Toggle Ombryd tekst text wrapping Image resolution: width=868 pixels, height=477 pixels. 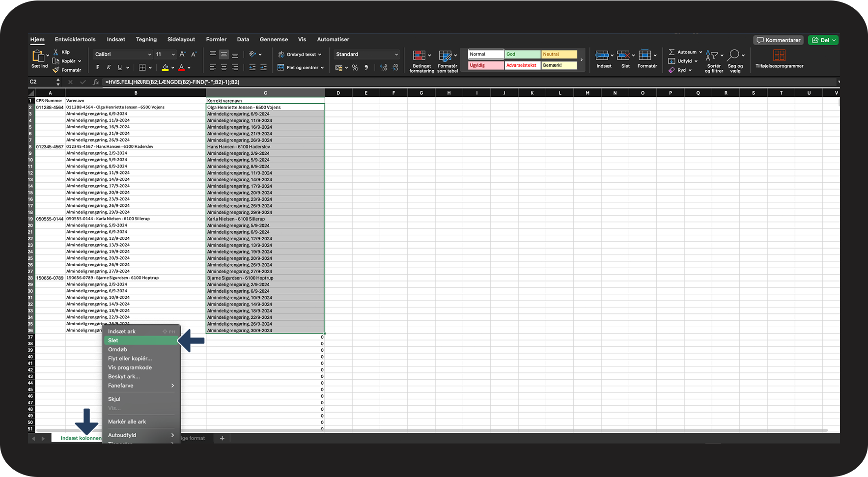tap(300, 55)
